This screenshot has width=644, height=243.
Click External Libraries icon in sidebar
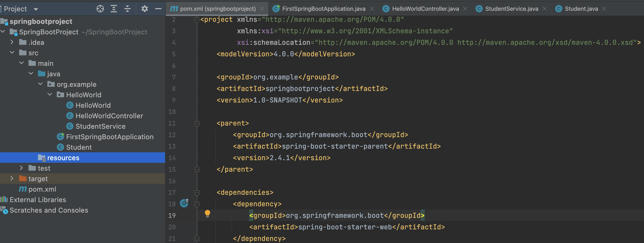[x=4, y=199]
